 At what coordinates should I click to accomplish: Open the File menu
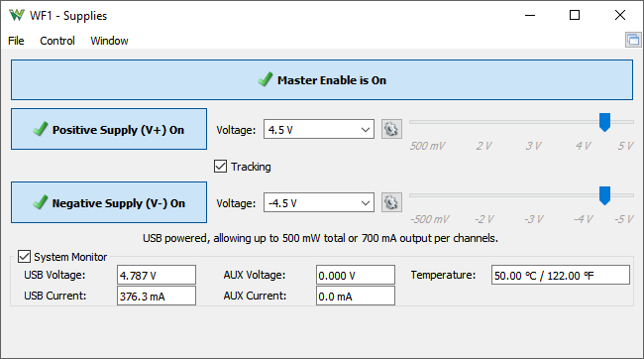[16, 41]
